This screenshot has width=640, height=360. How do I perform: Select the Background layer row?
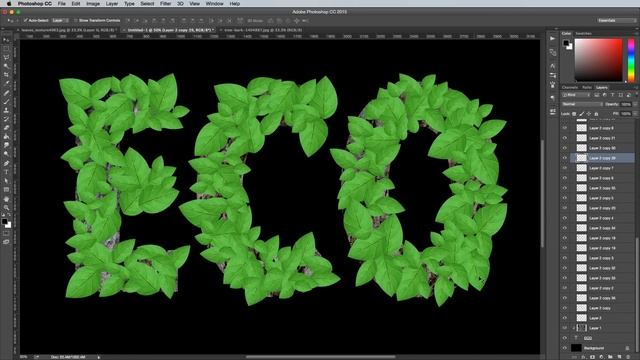(x=598, y=348)
